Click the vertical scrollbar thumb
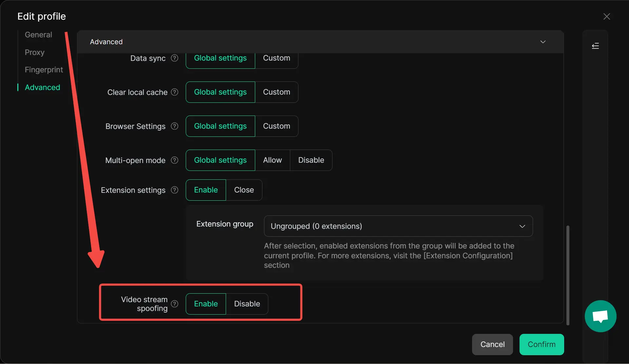 pos(568,275)
